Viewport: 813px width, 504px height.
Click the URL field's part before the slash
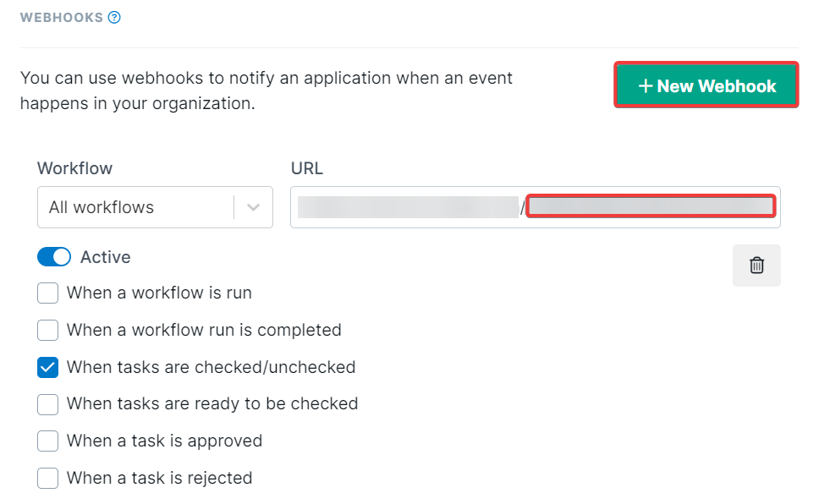407,207
